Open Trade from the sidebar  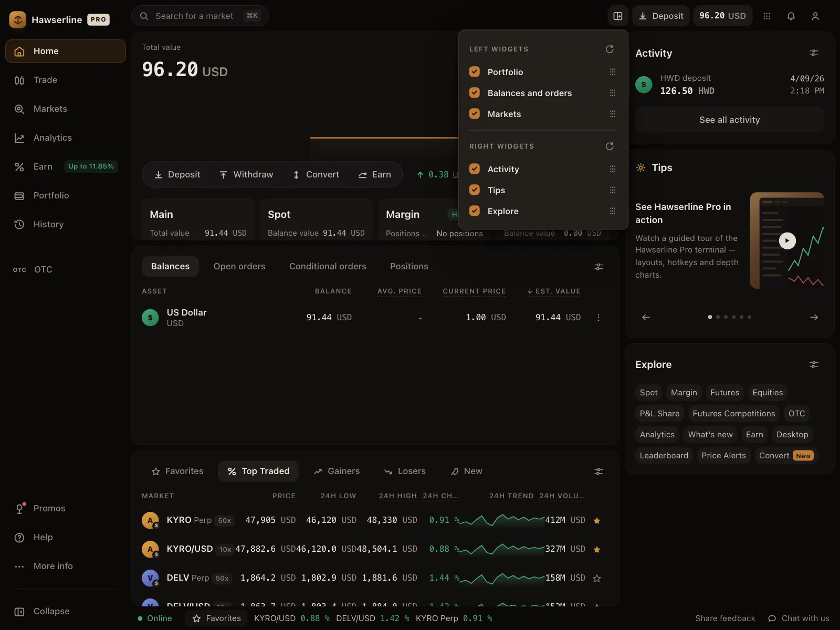point(66,80)
